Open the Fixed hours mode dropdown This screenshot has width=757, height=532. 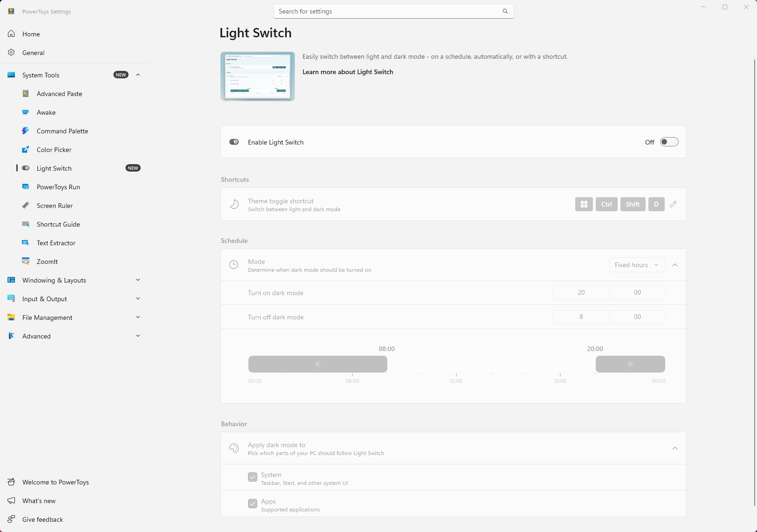(x=637, y=265)
